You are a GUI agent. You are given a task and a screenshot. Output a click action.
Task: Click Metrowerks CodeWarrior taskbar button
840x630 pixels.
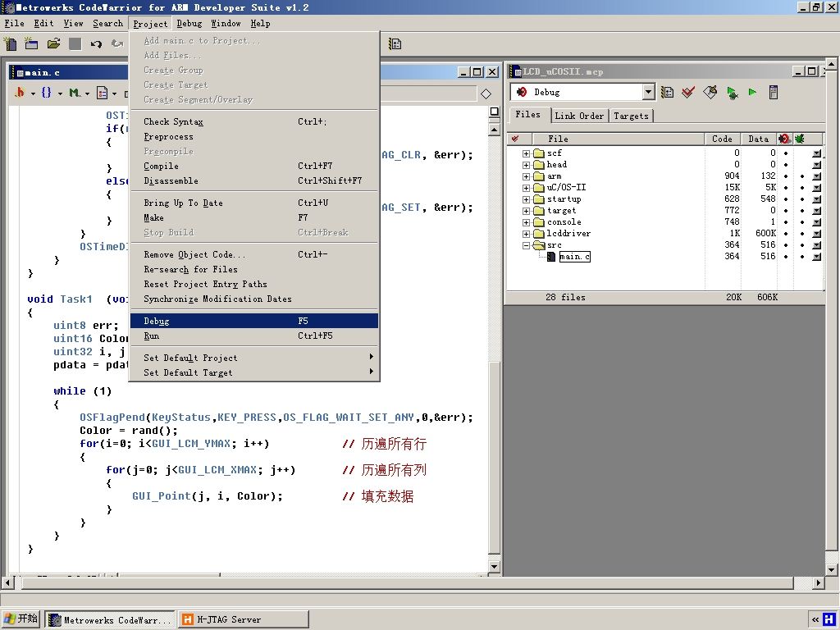click(x=110, y=620)
